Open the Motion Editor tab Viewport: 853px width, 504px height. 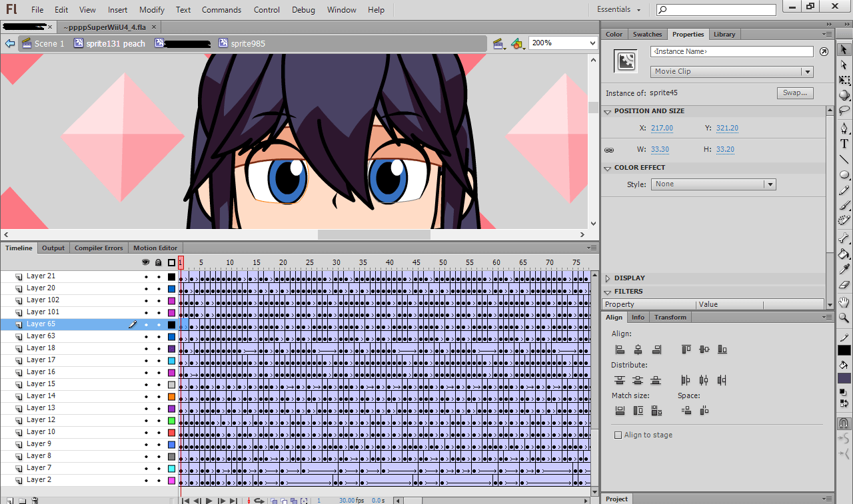pyautogui.click(x=155, y=248)
